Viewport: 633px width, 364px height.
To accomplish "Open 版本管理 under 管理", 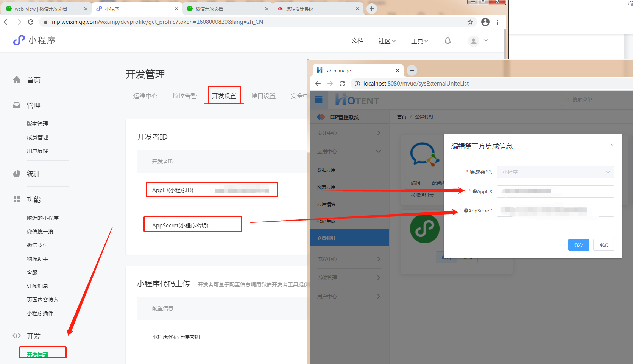I will coord(37,124).
